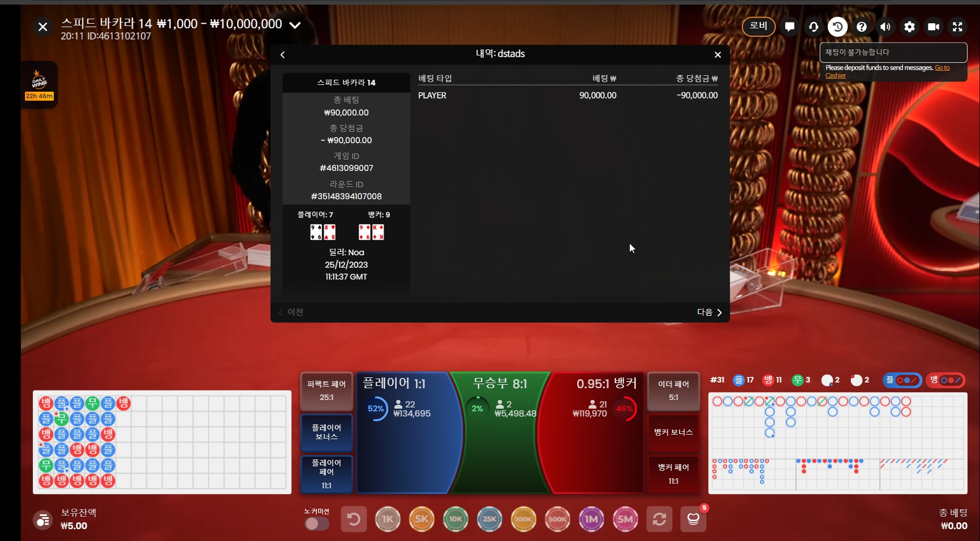Screen dimensions: 980x541
Task: Click the round ID #35148394107008
Action: [x=346, y=196]
